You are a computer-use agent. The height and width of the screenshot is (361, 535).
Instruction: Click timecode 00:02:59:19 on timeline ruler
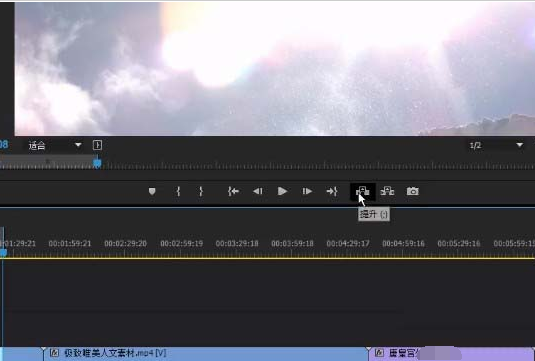coord(182,243)
